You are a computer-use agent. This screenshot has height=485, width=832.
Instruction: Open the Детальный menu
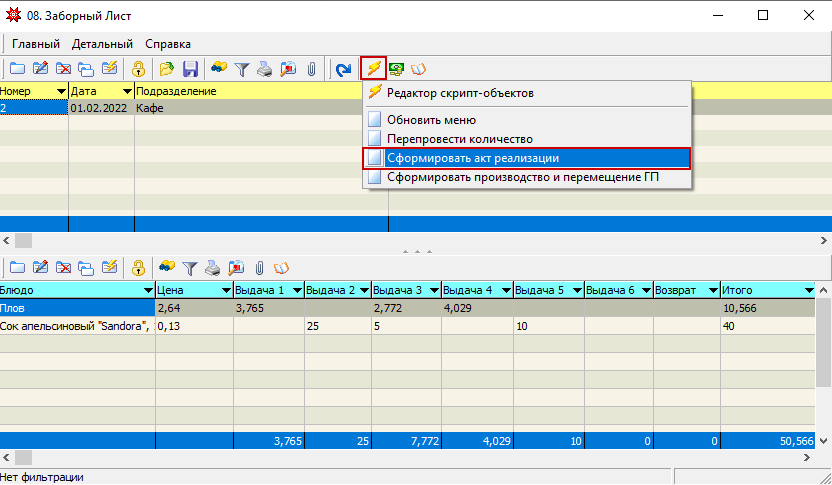point(102,44)
